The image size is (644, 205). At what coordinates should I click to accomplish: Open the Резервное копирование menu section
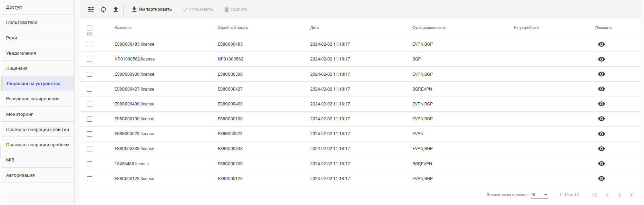point(33,99)
